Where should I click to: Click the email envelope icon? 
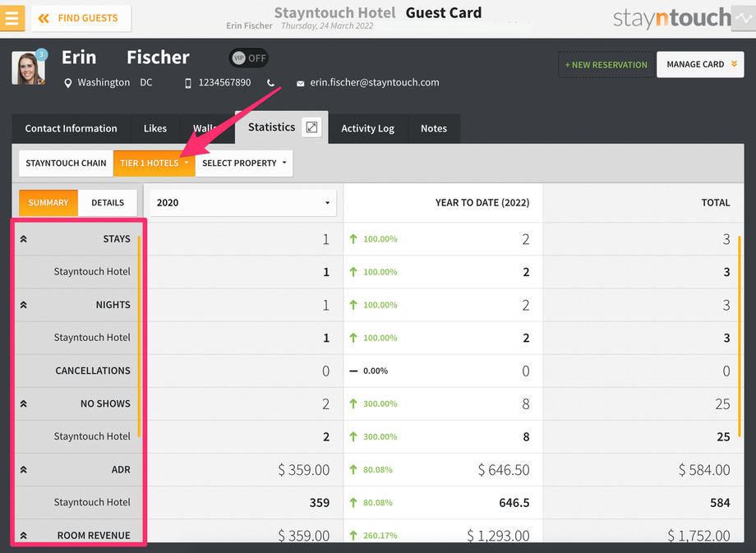301,84
